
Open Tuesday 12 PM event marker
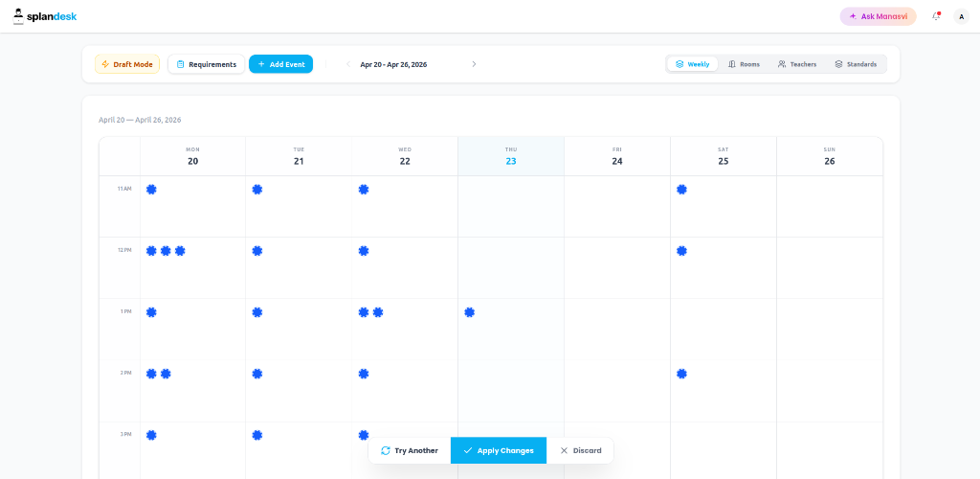[x=256, y=251]
